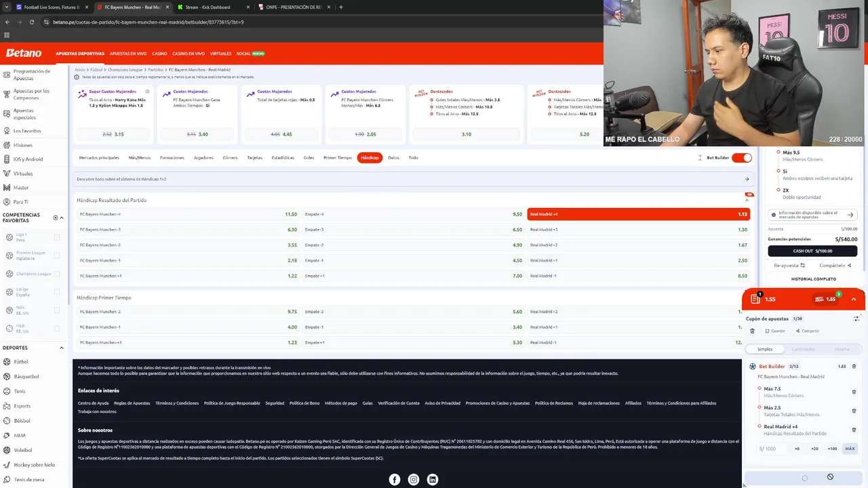Click the Virtuales icon in sidebar
The height and width of the screenshot is (488, 868).
7,174
